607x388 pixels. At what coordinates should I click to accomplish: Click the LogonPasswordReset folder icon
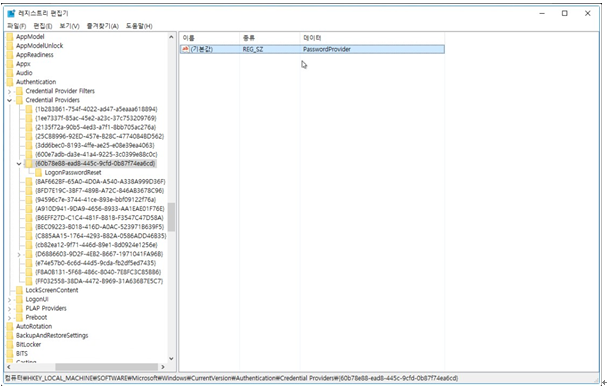[x=38, y=173]
